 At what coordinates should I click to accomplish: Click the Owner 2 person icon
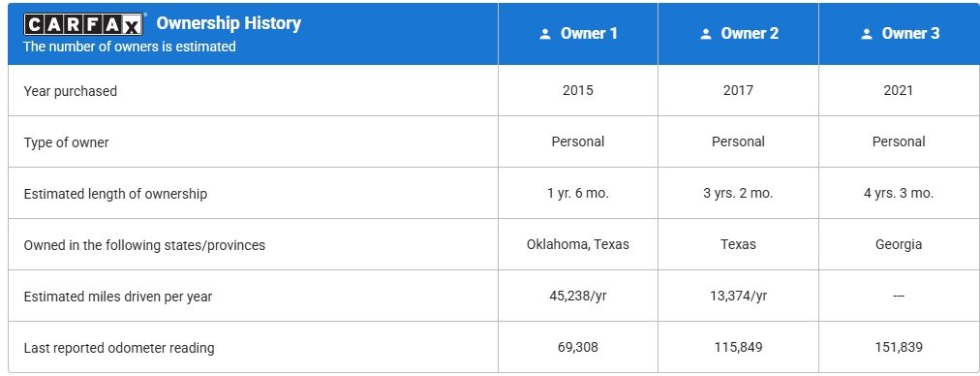point(706,34)
